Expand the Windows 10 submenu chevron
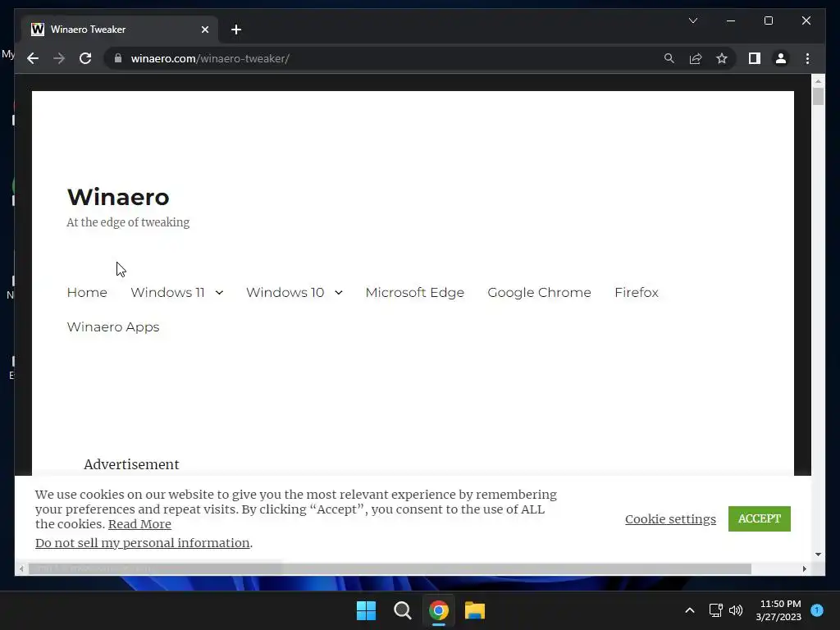The height and width of the screenshot is (630, 840). point(339,293)
